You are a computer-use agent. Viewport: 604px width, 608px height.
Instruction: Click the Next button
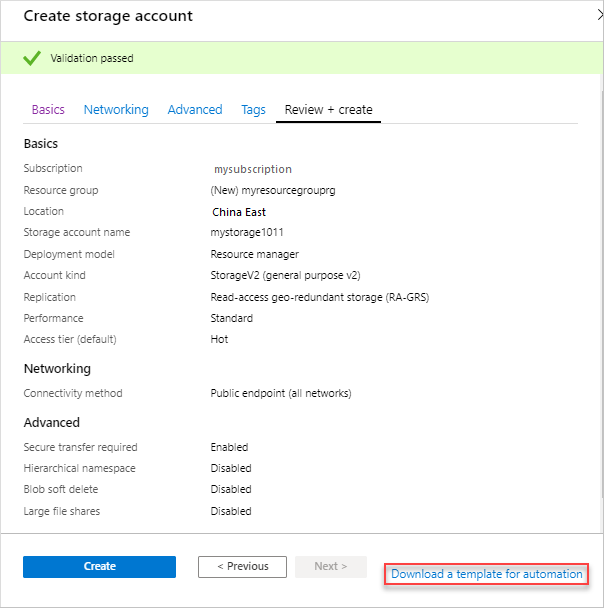click(x=330, y=566)
